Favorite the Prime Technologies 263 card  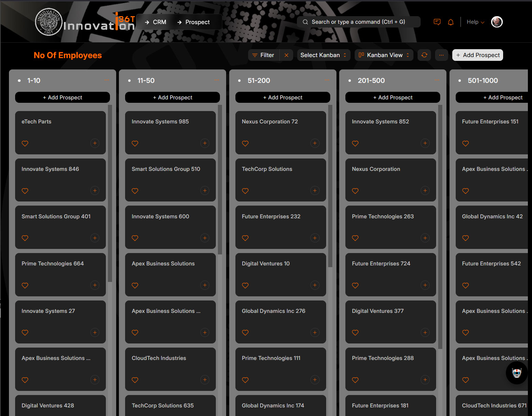pyautogui.click(x=355, y=238)
